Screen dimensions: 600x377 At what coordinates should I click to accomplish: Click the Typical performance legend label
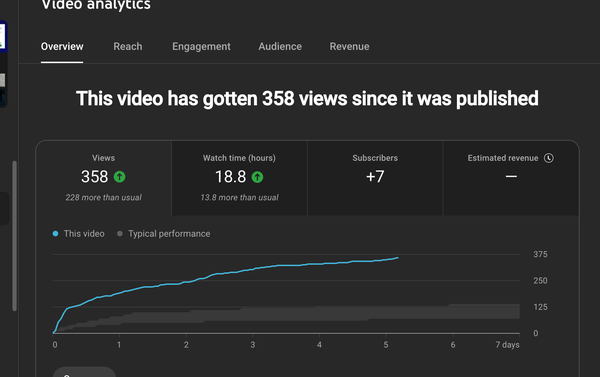[x=169, y=233]
